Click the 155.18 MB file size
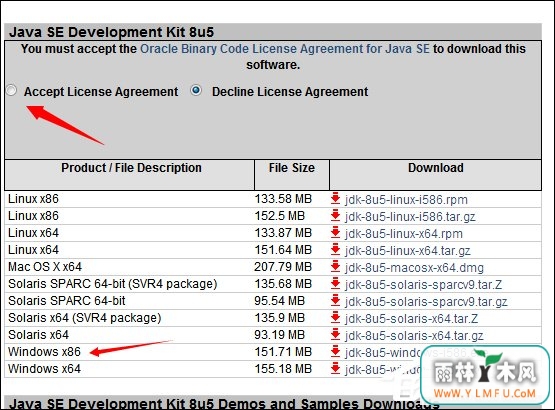 (x=283, y=369)
